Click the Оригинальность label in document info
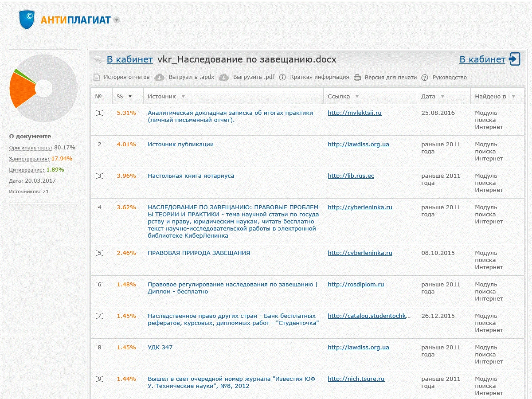 coord(30,147)
